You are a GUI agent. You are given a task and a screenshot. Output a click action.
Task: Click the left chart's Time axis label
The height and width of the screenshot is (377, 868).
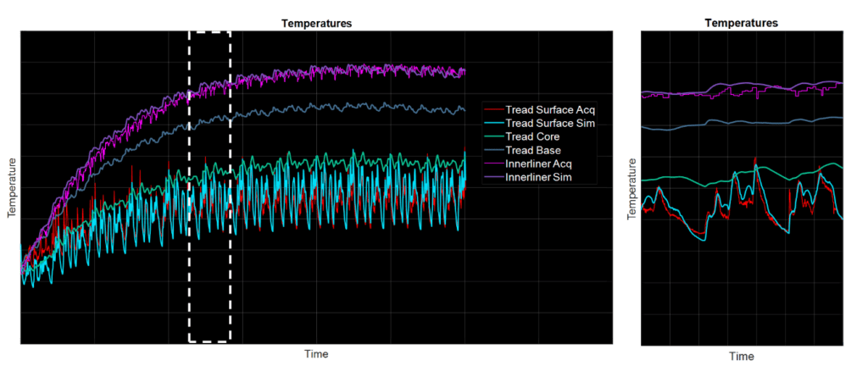(x=316, y=354)
